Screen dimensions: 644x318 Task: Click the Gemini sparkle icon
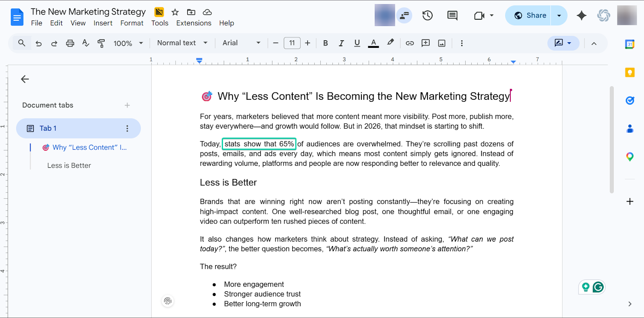[581, 16]
